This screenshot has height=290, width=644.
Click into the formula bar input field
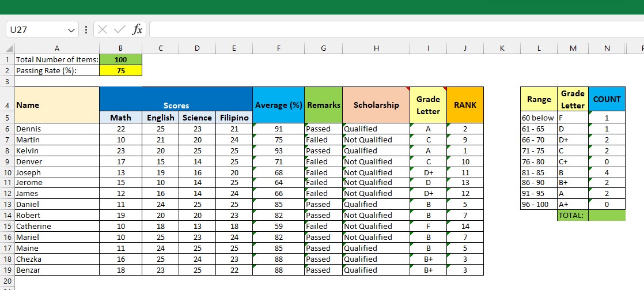point(392,29)
